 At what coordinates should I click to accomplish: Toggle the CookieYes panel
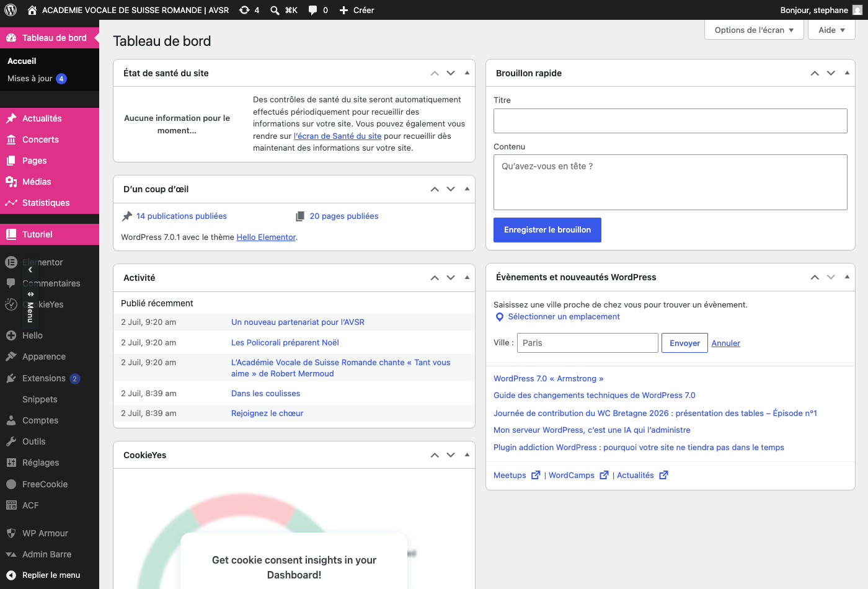point(467,454)
